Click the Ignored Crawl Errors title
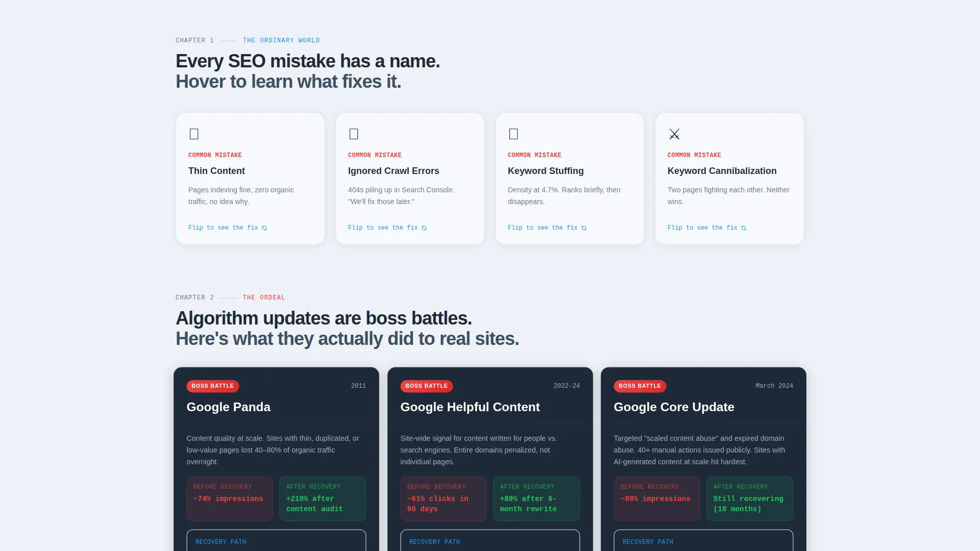 tap(394, 171)
